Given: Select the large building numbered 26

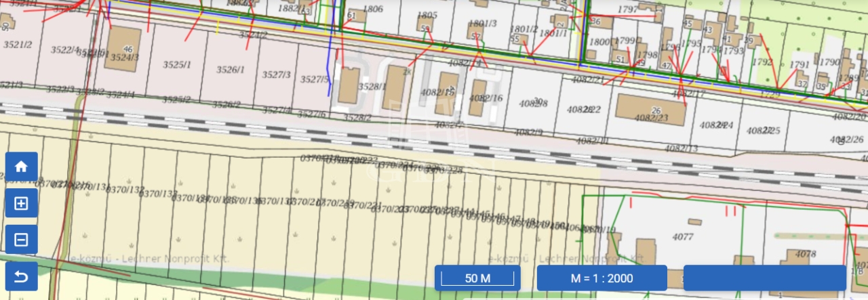Looking at the screenshot, I should [x=650, y=110].
